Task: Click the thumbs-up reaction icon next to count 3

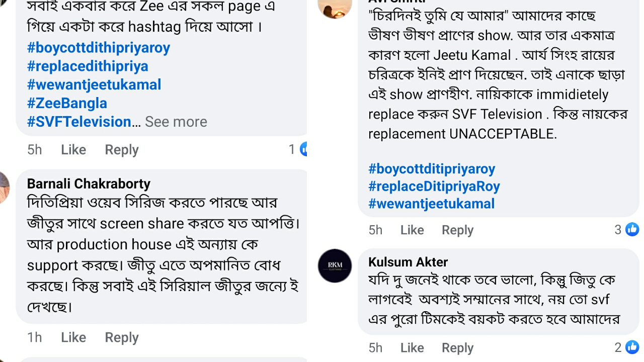Action: coord(632,229)
